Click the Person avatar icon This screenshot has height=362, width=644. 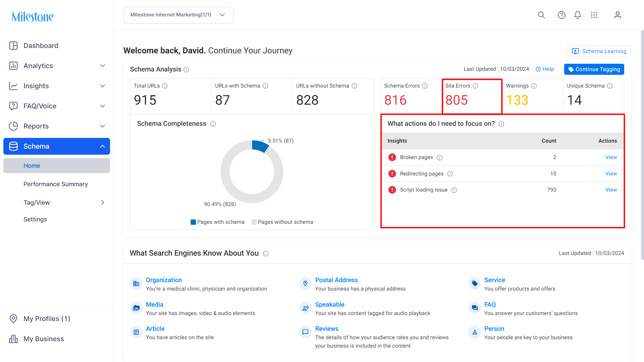(x=475, y=332)
